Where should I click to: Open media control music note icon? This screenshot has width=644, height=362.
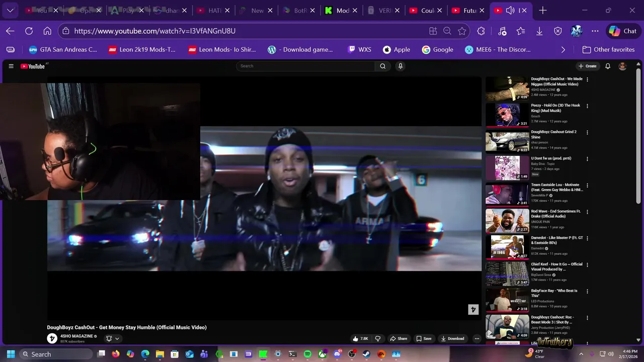click(502, 31)
